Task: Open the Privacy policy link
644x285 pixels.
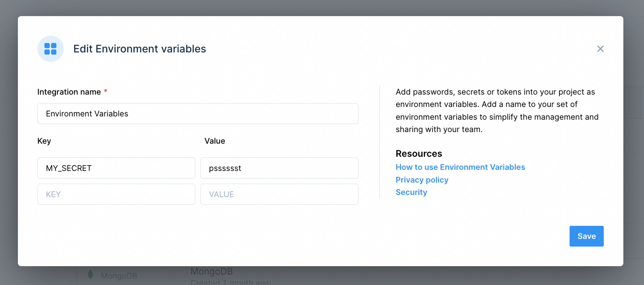Action: click(x=422, y=179)
